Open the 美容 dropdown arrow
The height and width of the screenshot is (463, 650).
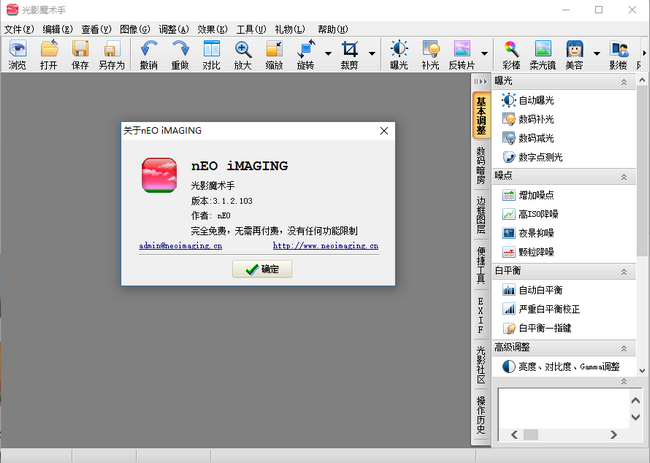[597, 53]
